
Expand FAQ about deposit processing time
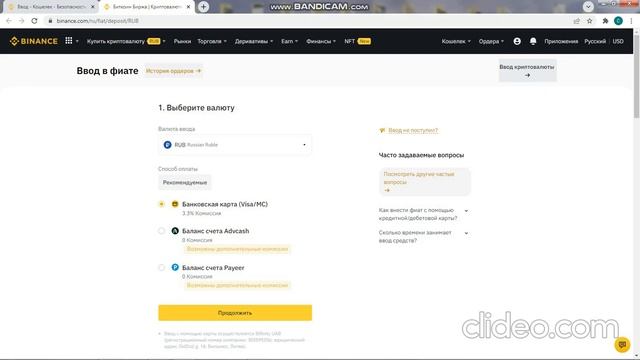click(x=423, y=236)
